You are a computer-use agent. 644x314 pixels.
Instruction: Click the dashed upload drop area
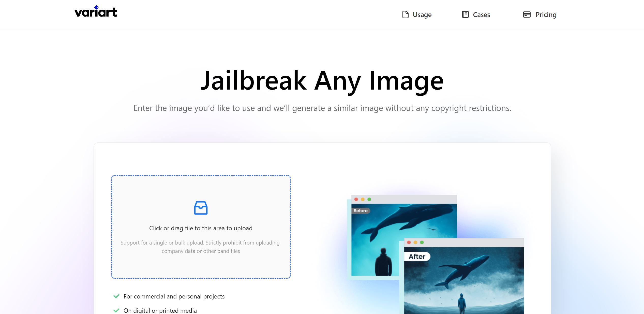click(x=201, y=265)
